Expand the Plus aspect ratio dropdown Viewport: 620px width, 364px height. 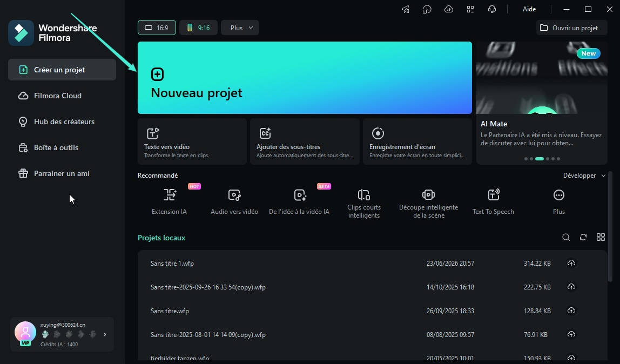[x=240, y=28]
